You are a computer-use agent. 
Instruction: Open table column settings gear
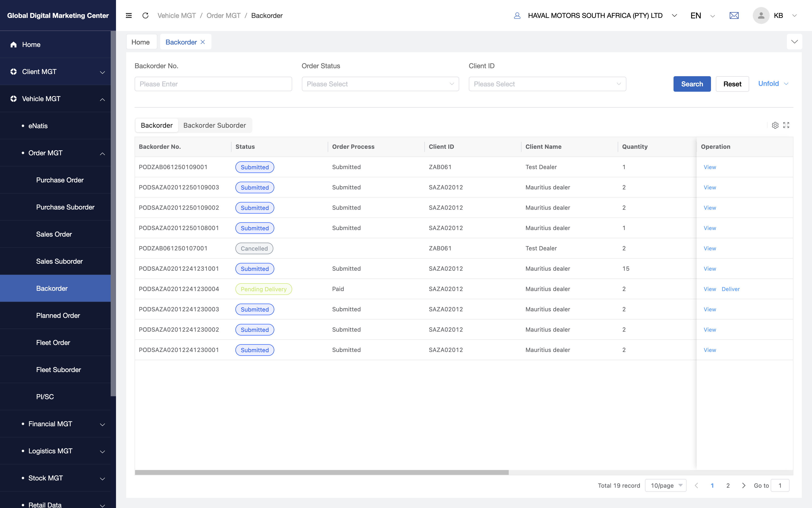775,125
